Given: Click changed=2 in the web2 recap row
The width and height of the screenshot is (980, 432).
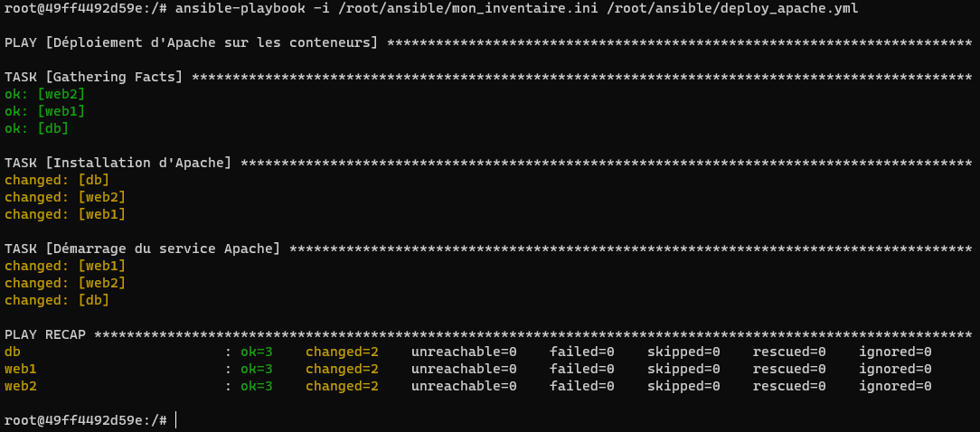Looking at the screenshot, I should point(342,386).
